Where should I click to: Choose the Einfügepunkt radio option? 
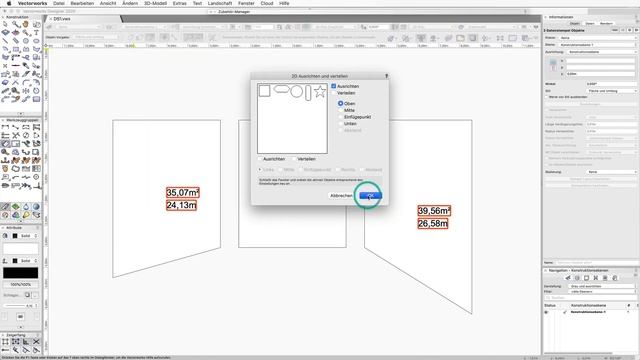tap(340, 117)
